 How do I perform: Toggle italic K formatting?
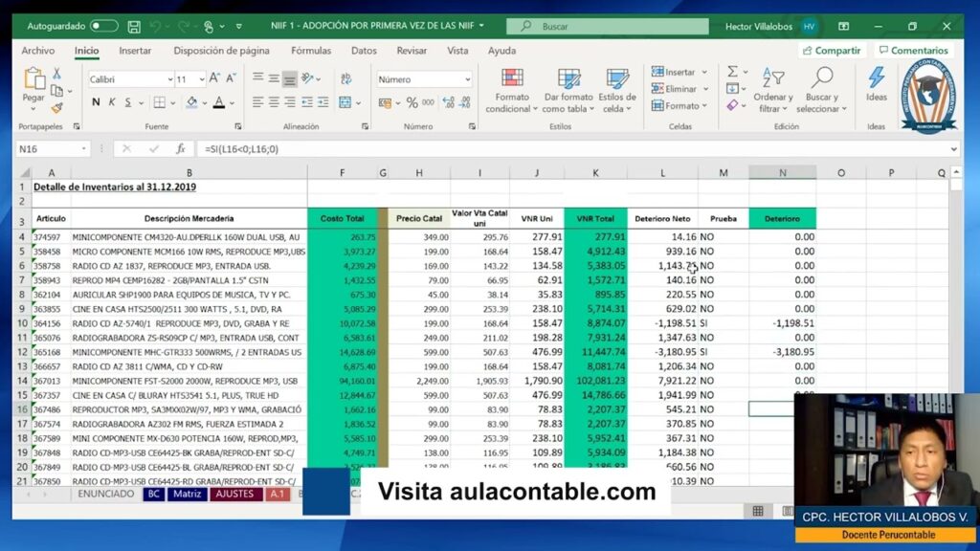111,102
